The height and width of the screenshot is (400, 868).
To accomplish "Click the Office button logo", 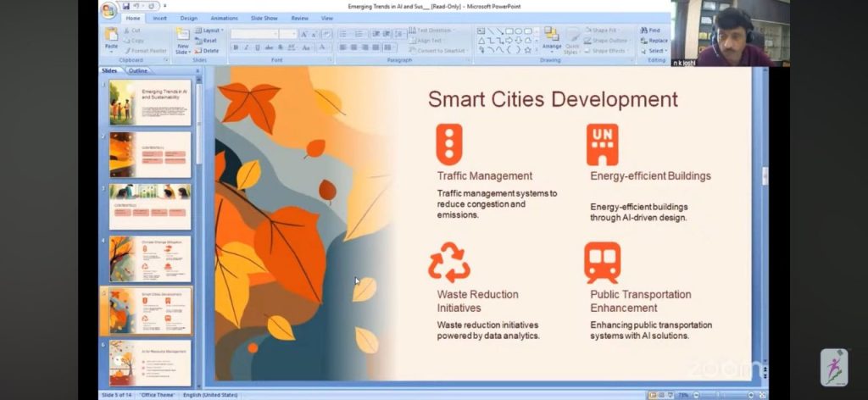I will (x=108, y=10).
